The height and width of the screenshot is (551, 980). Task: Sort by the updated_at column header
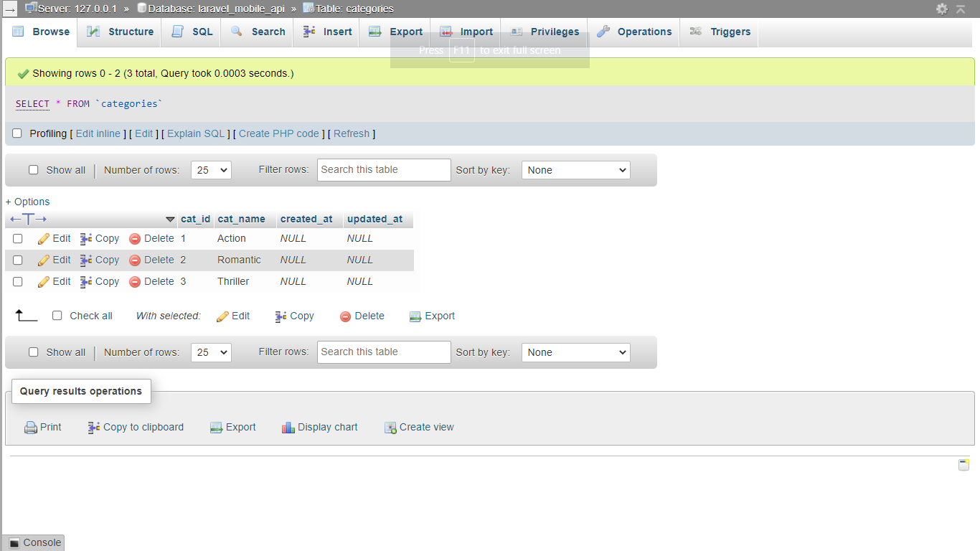(x=374, y=219)
